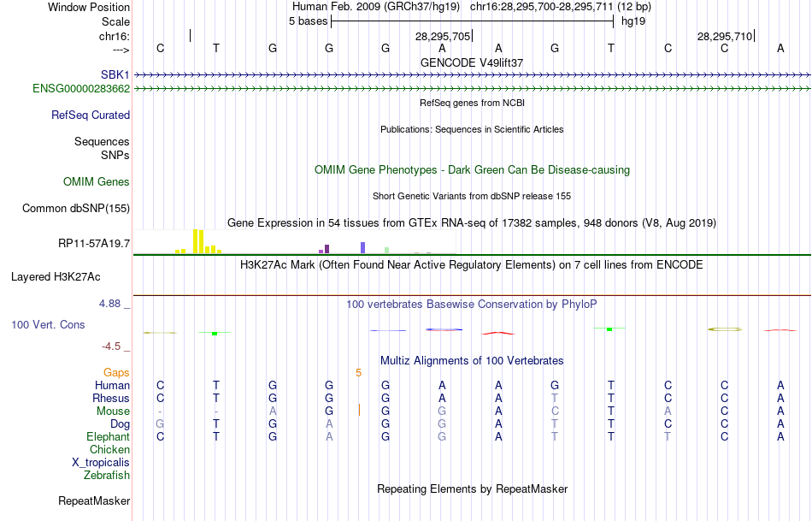Click the 28,295,710 position marker

725,36
